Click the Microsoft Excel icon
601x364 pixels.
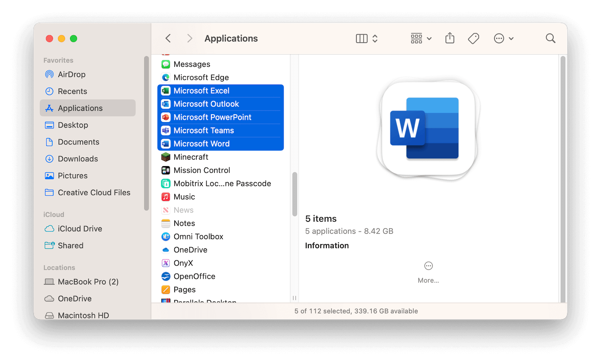coord(166,91)
